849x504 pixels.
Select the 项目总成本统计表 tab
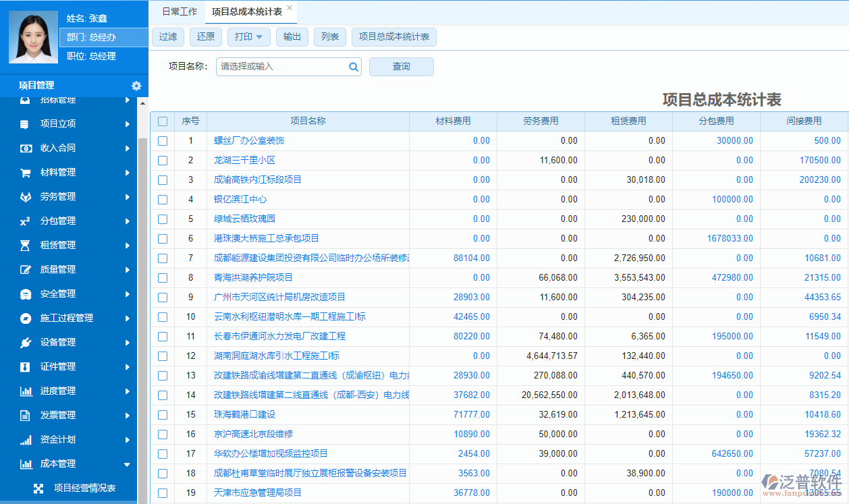pos(248,11)
